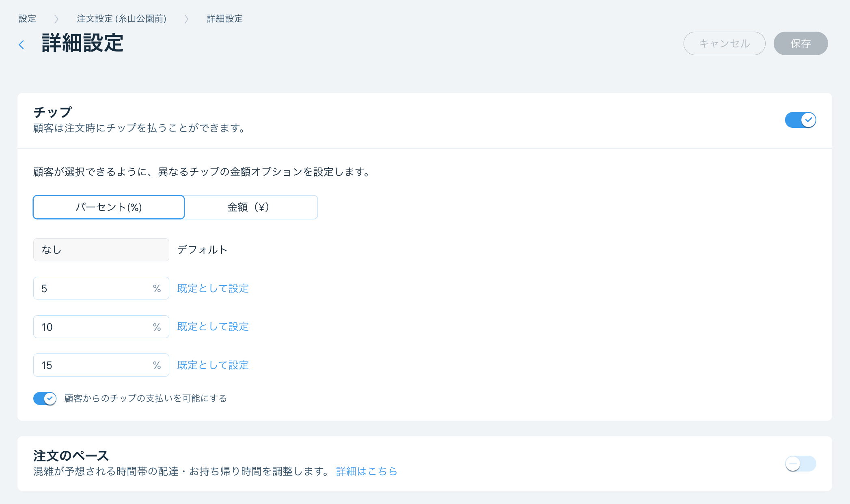This screenshot has height=504, width=850.
Task: Set 10% tip as the default
Action: click(x=212, y=326)
